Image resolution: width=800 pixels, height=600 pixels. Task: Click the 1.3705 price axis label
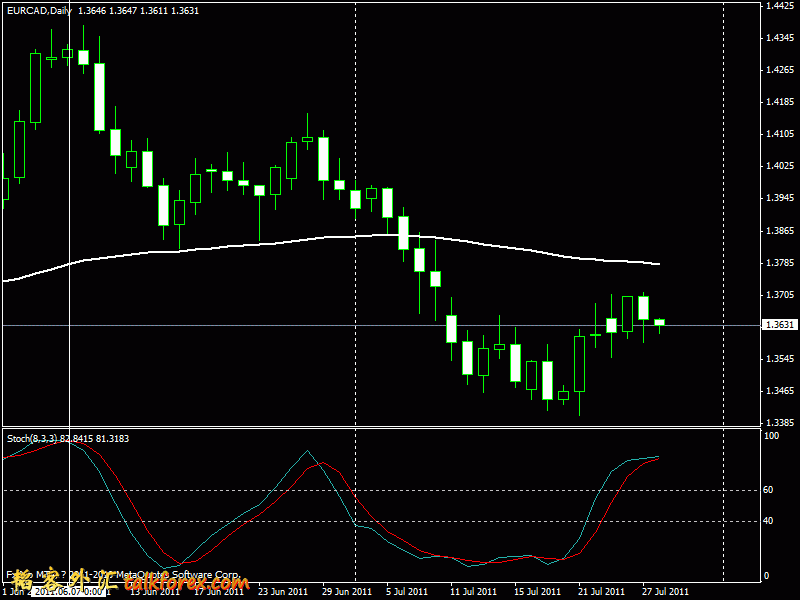coord(780,295)
